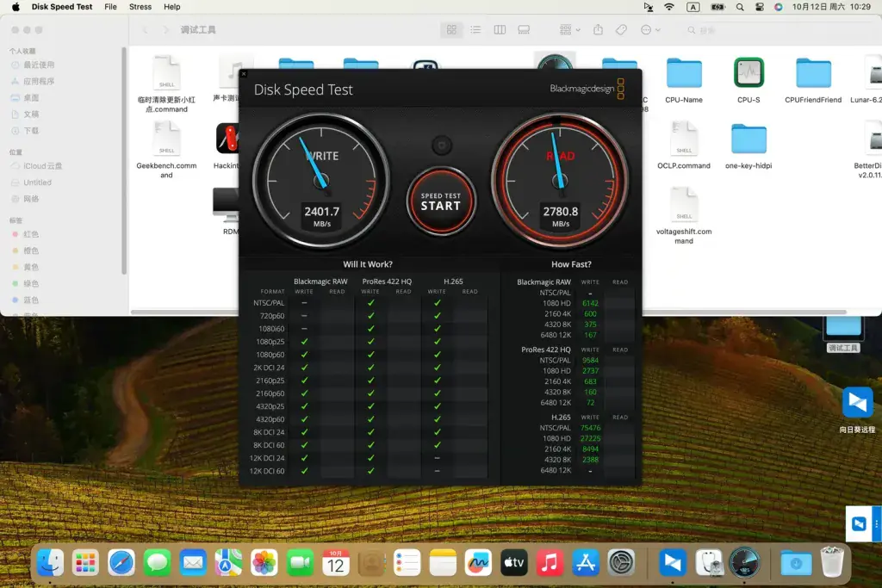Switch Finder to list view
Viewport: 882px width, 588px height.
(x=475, y=30)
